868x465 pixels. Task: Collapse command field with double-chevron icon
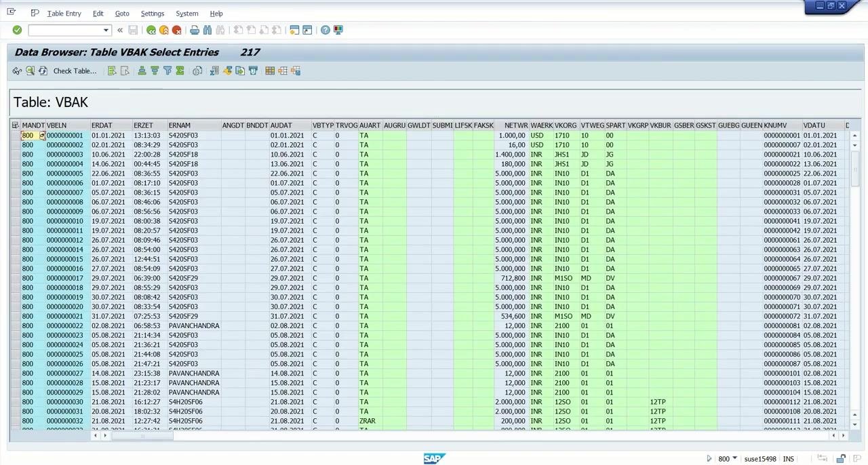(x=120, y=30)
